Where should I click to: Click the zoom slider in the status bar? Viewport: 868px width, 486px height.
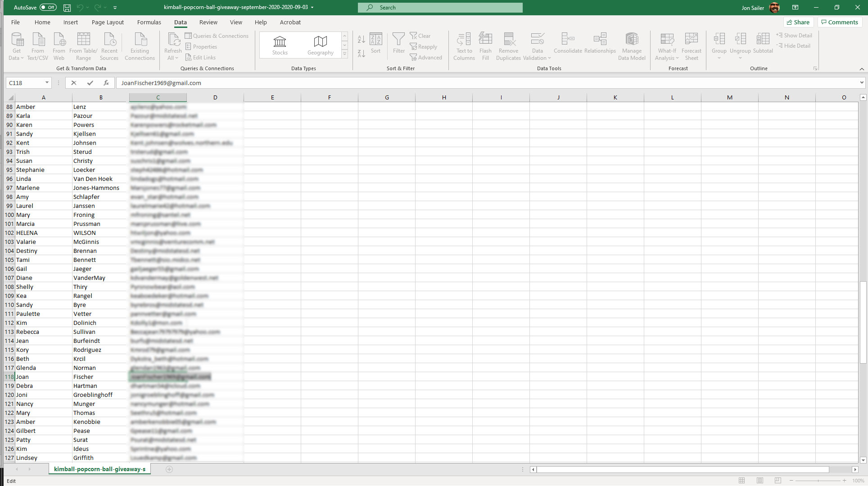coord(818,481)
